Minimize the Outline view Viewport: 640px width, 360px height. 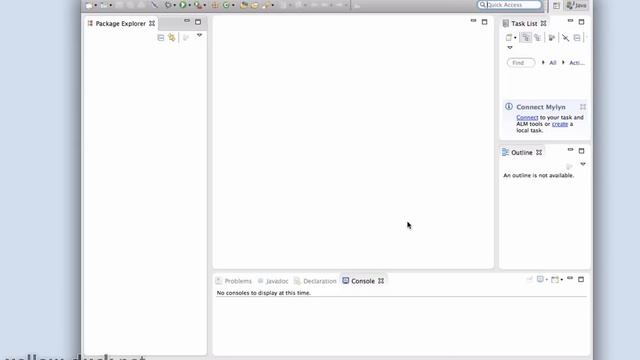pyautogui.click(x=571, y=150)
